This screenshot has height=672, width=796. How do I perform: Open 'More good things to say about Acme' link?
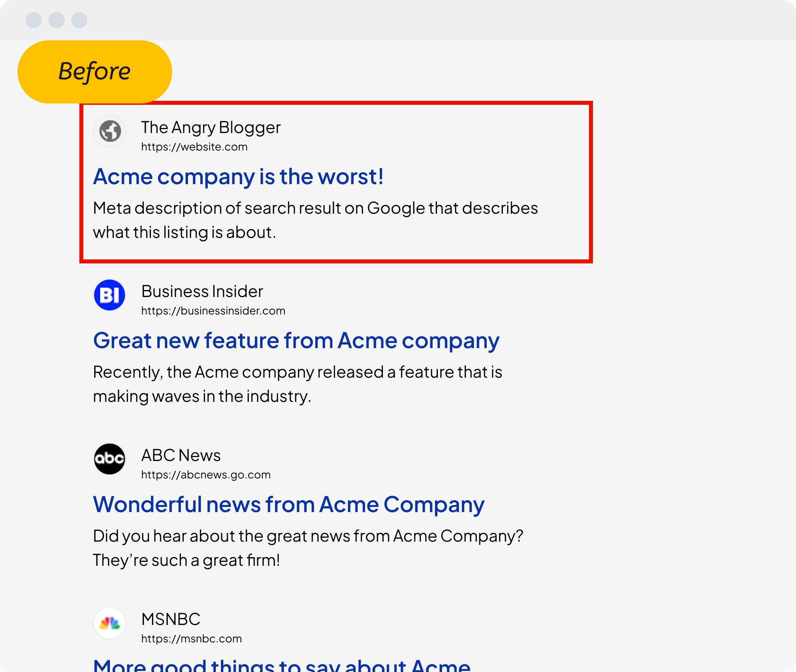[282, 666]
